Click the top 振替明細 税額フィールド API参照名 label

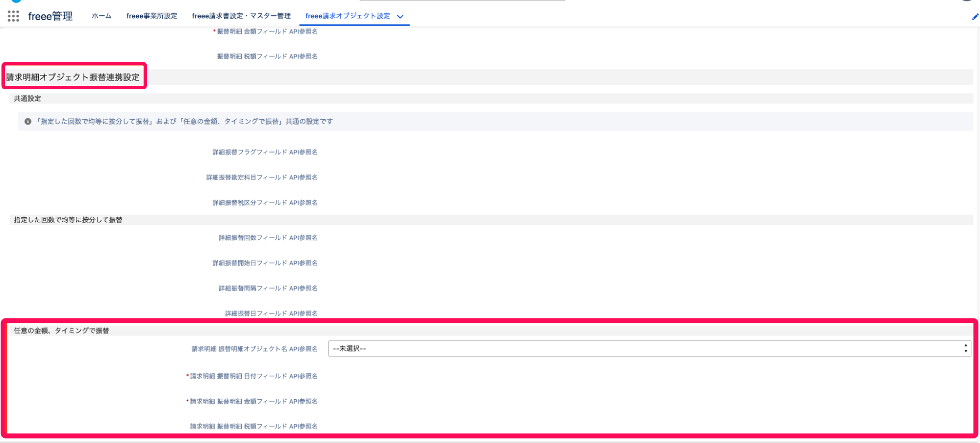point(267,56)
